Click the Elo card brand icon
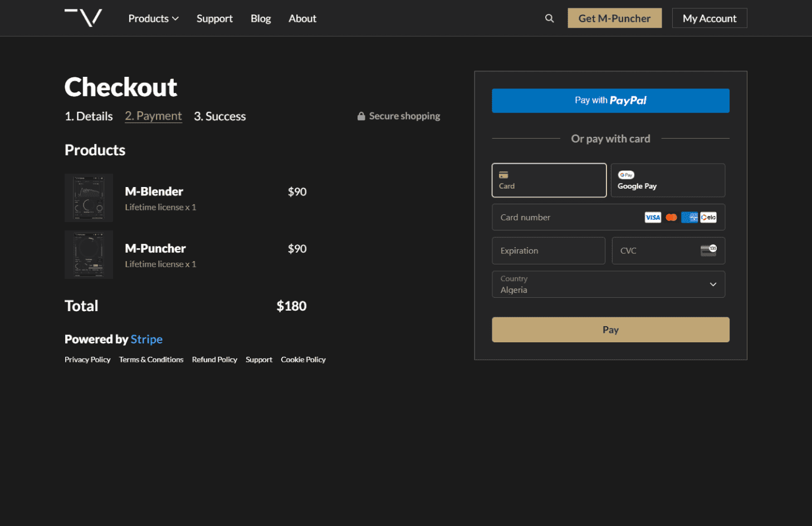812x526 pixels. tap(708, 218)
